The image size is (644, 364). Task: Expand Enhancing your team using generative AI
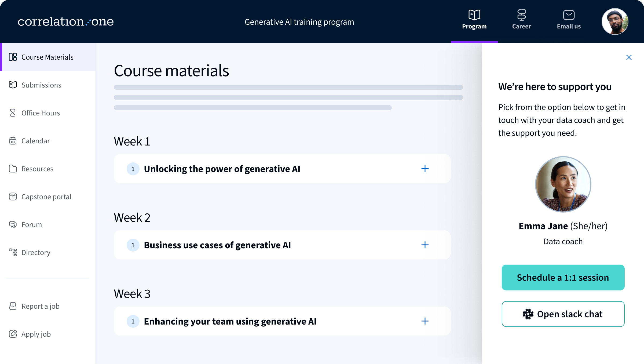coord(425,321)
